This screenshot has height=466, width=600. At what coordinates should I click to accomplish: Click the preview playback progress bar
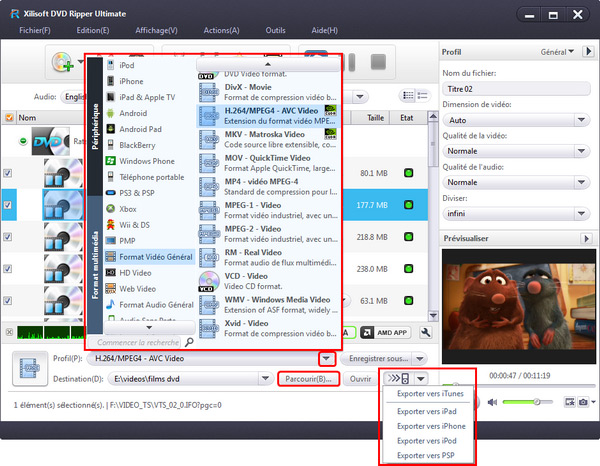coord(518,384)
